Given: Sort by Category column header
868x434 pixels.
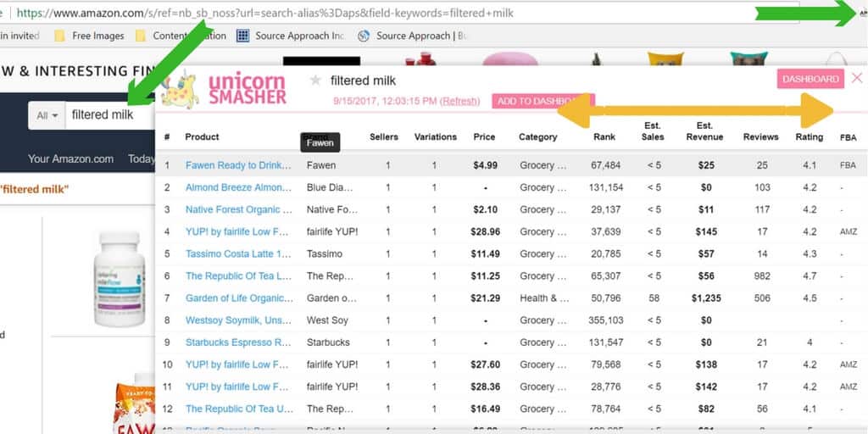Looking at the screenshot, I should click(x=537, y=136).
